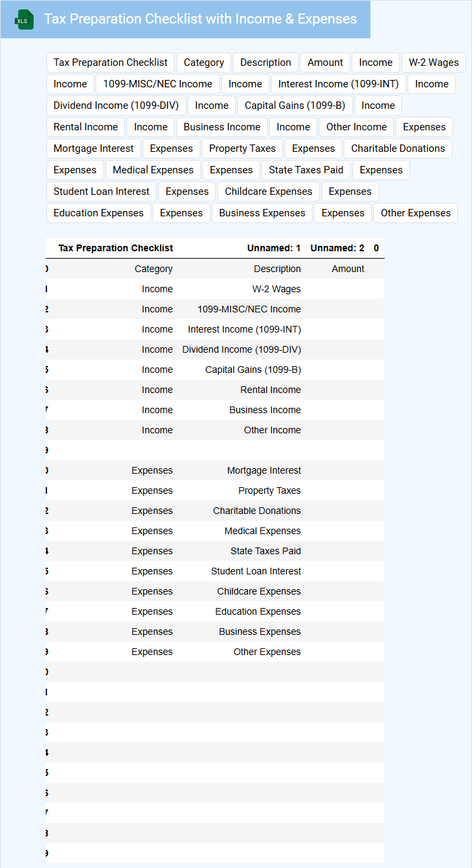
Task: Select the Childcare Expenses tag chip
Action: 268,191
